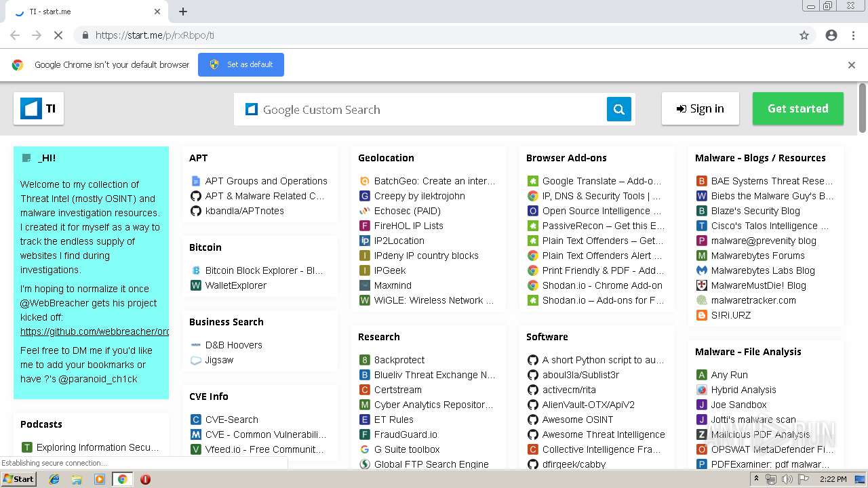Go back to the previous page
This screenshot has width=868, height=488.
point(15,35)
